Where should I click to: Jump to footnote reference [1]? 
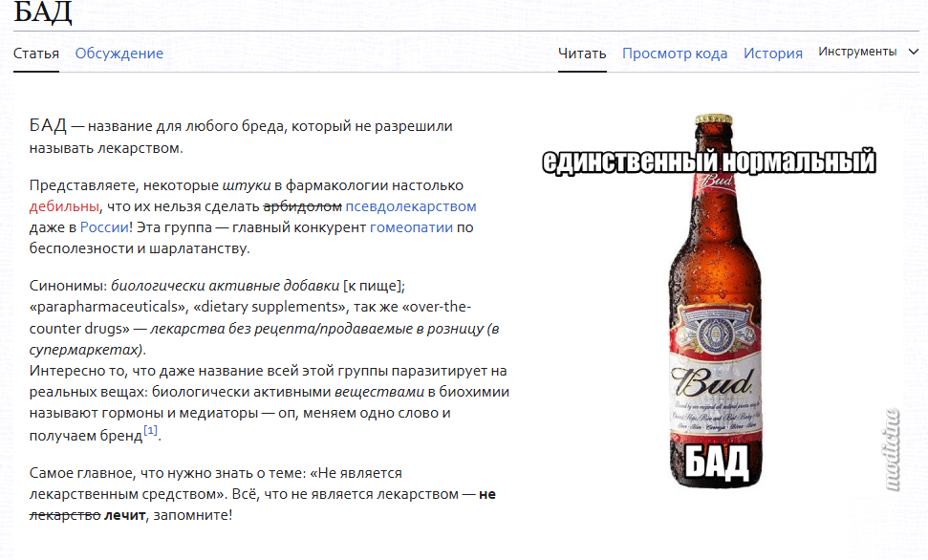pos(151,432)
